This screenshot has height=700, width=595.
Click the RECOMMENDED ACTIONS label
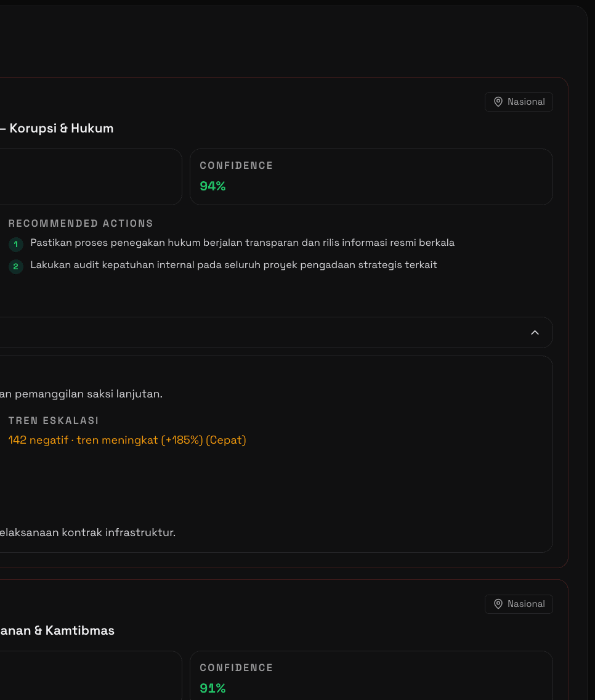81,223
